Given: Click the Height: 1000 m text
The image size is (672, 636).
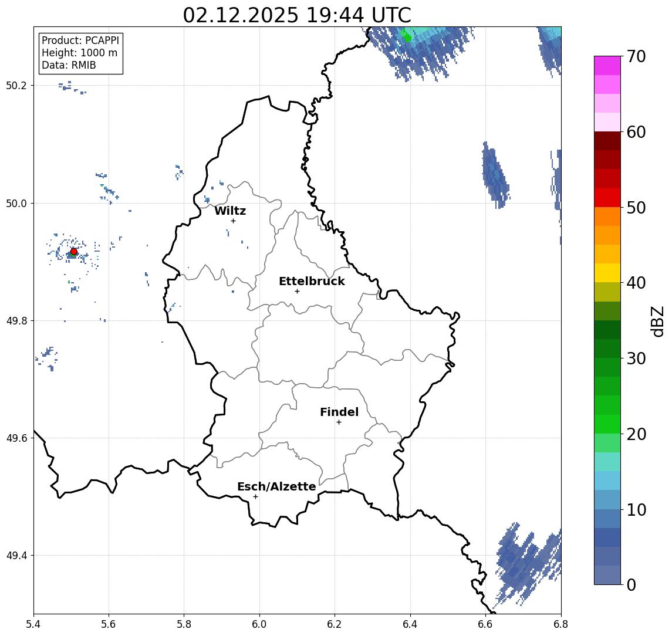Looking at the screenshot, I should (79, 53).
